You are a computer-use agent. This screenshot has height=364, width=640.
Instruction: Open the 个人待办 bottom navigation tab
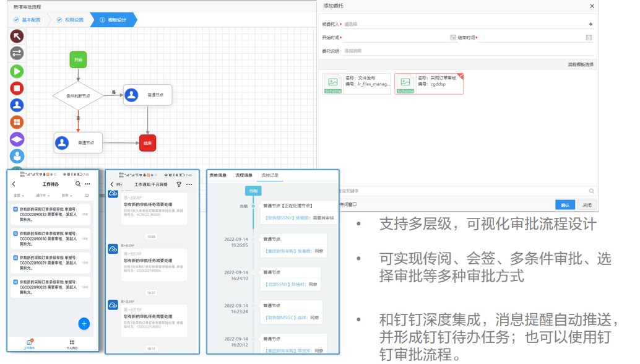pos(72,344)
